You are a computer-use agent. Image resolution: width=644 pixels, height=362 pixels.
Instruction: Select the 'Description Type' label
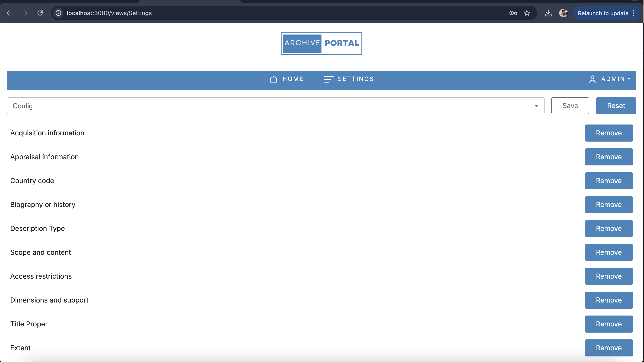point(37,228)
